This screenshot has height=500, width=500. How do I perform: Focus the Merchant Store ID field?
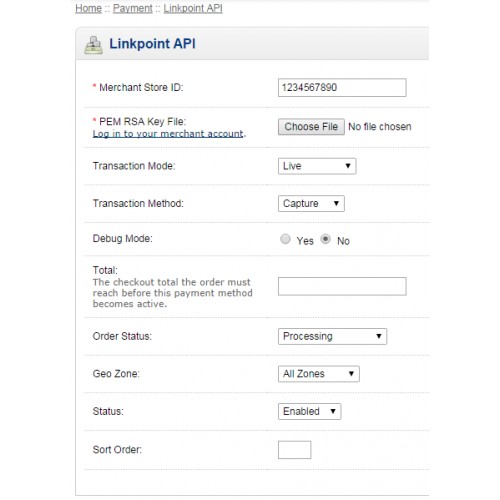[x=342, y=88]
